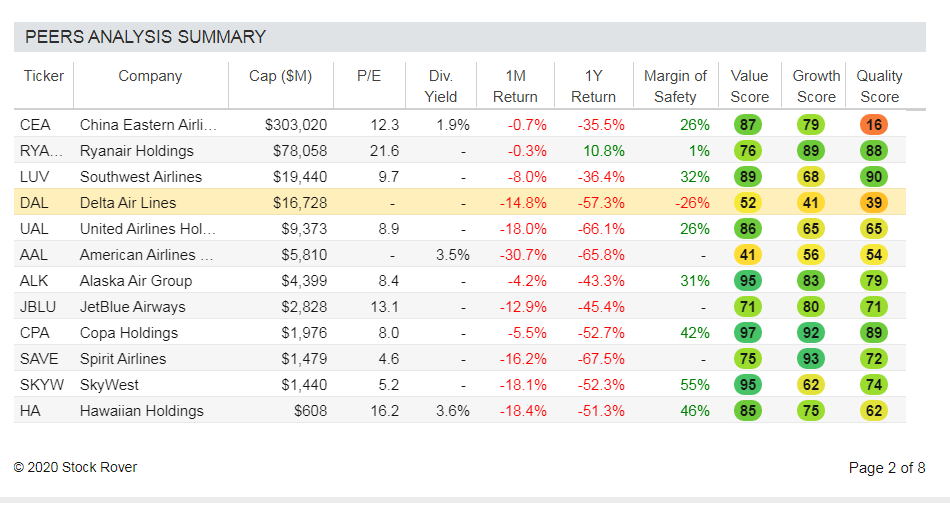Select the CEA ticker cell

point(35,125)
